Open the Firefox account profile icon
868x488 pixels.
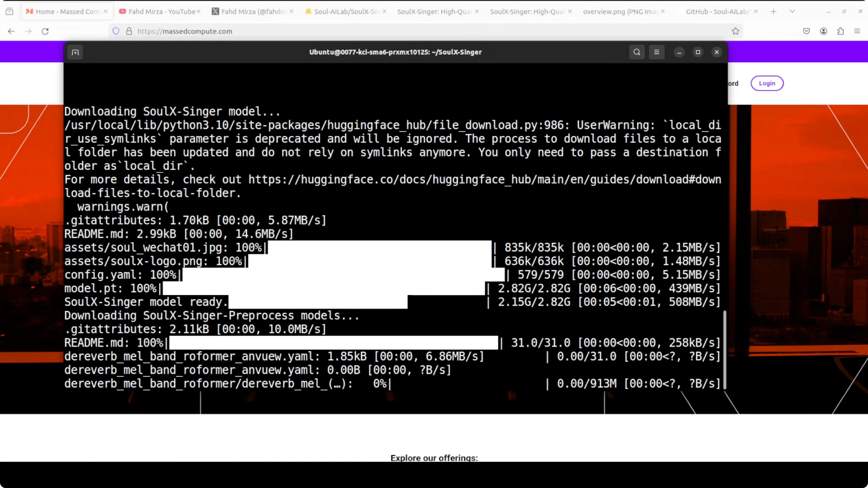(823, 31)
